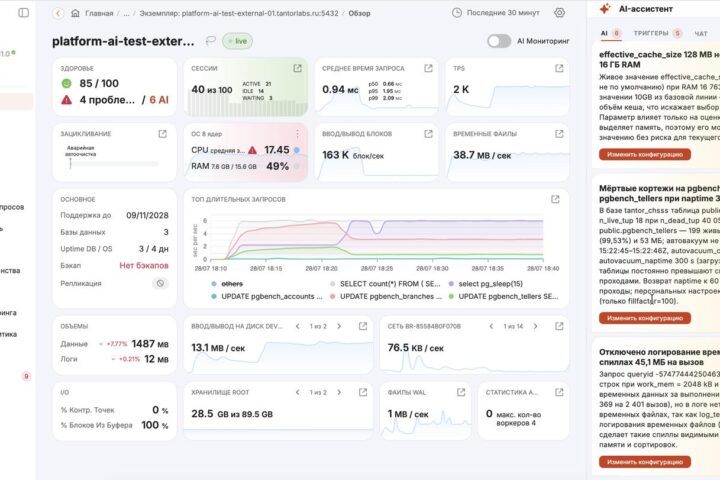Open the Статистика card expand icon
The image size is (720, 480).
coord(559,392)
